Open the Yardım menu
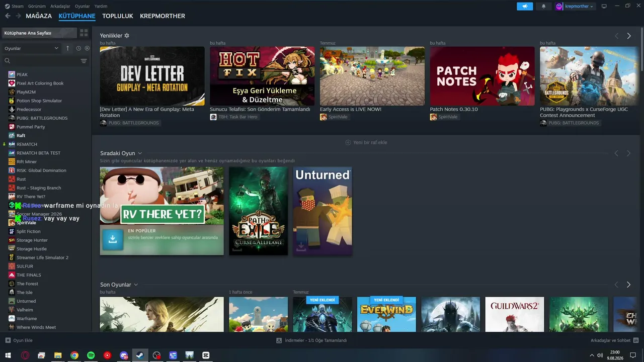This screenshot has width=644, height=362. click(x=101, y=7)
